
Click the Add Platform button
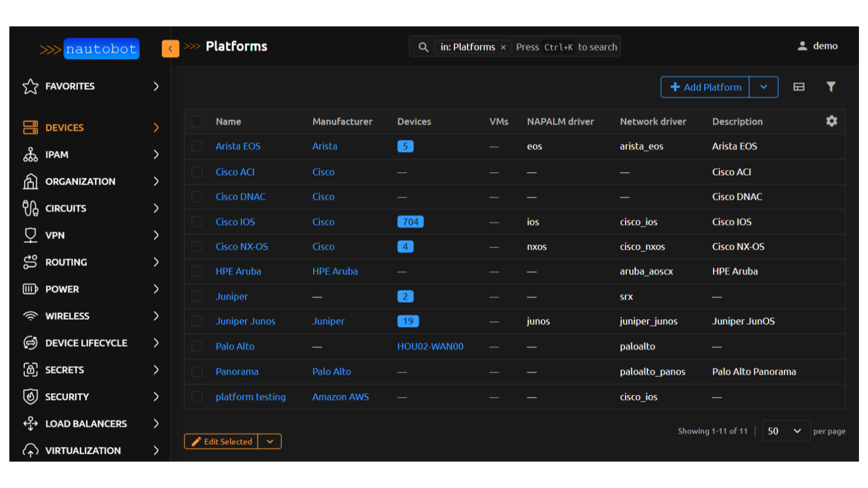click(704, 87)
